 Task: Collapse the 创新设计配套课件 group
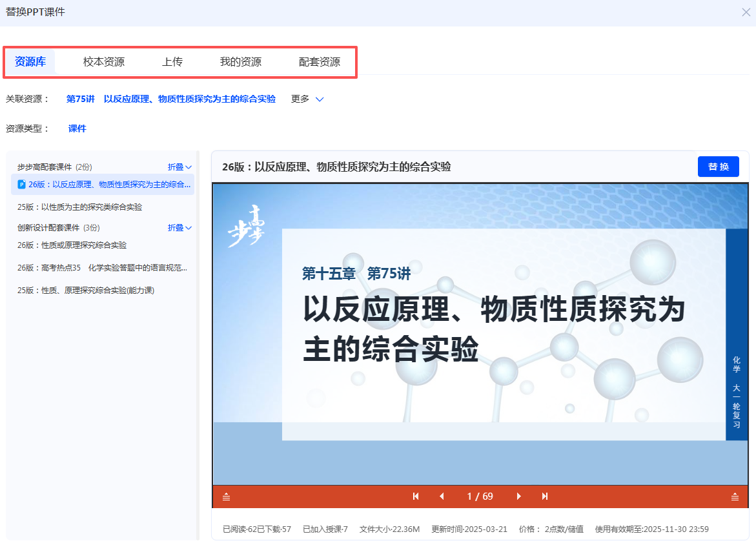point(180,228)
